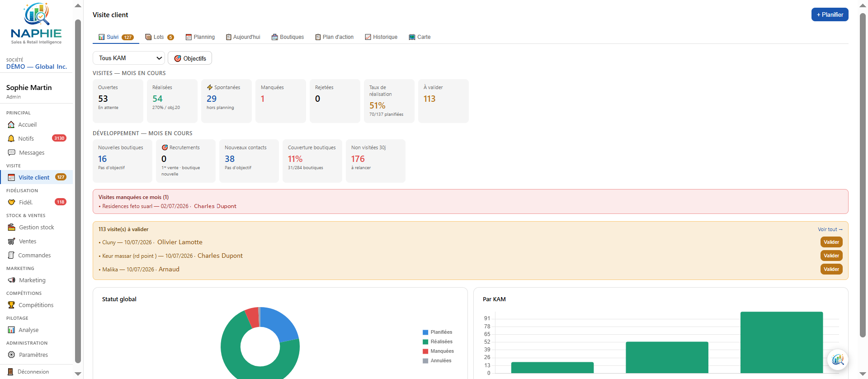This screenshot has width=868, height=379.
Task: Click the Manquées red legend swatch
Action: click(x=425, y=351)
